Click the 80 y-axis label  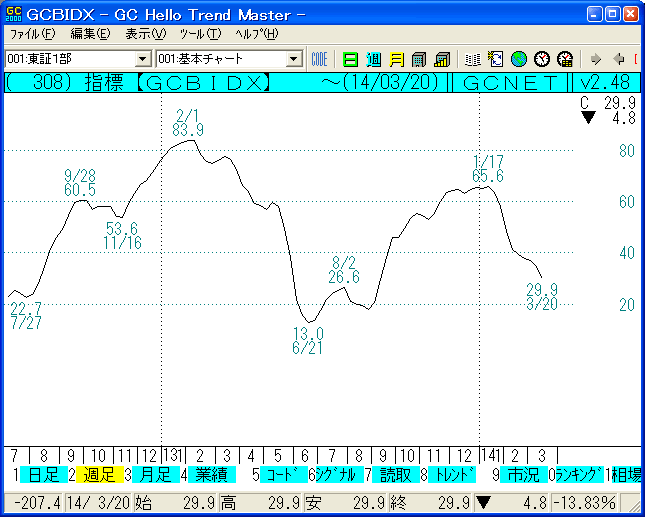[627, 151]
